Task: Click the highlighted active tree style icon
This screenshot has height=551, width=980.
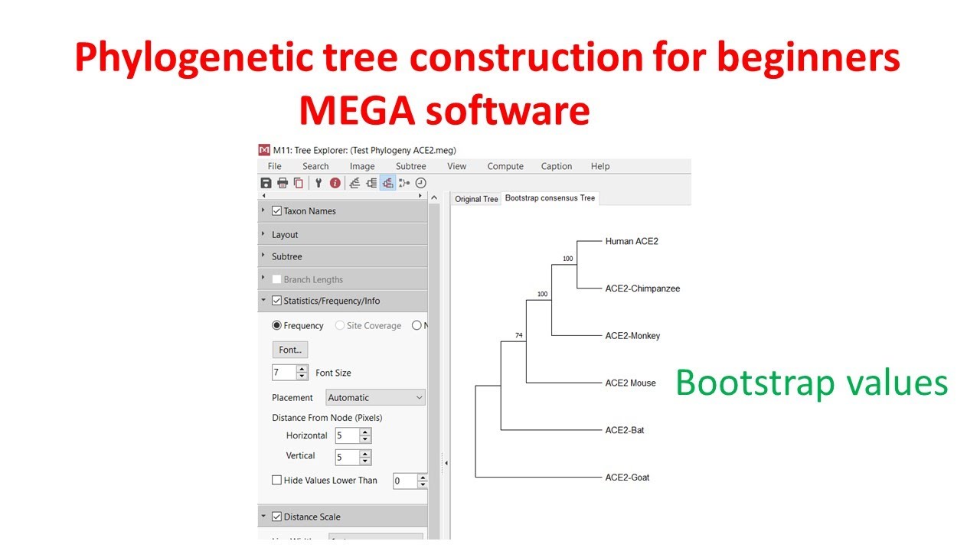Action: pyautogui.click(x=388, y=183)
